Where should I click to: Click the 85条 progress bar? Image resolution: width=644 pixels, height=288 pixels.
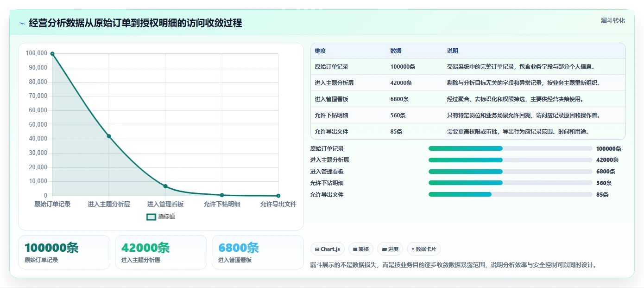click(x=511, y=194)
